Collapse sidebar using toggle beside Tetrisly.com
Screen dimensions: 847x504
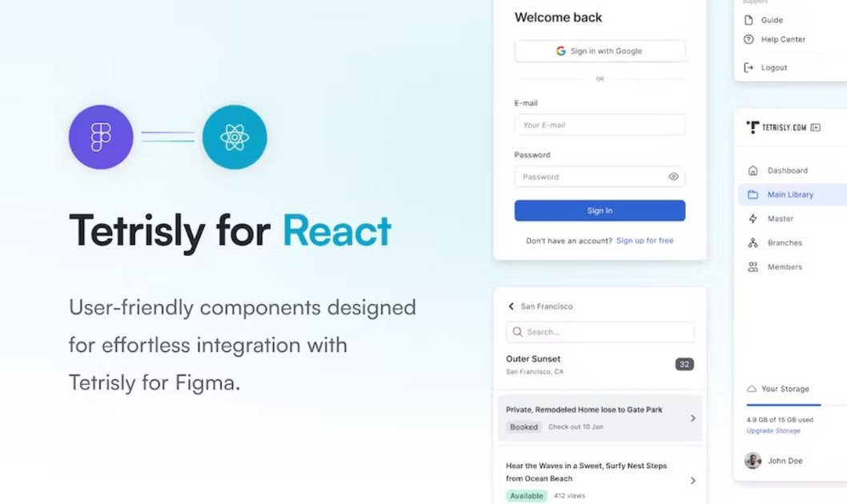tap(816, 127)
